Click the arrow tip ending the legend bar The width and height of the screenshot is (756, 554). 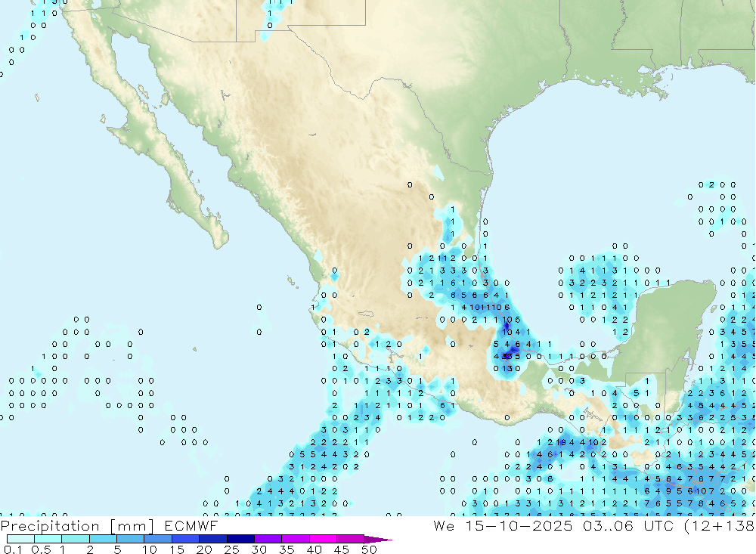378,540
